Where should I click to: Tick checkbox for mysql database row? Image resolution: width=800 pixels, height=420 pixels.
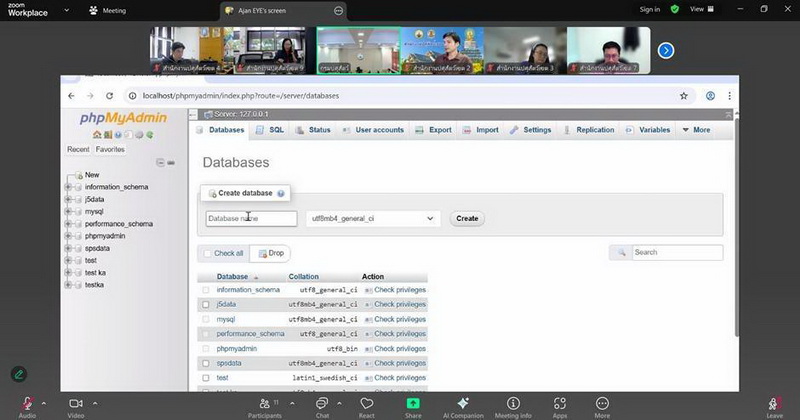(206, 319)
